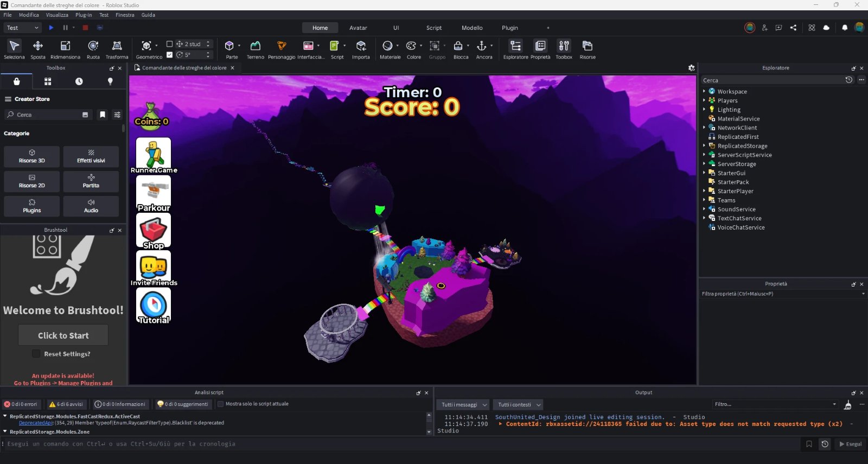The height and width of the screenshot is (464, 868).
Task: Pick the Ruota rotate tool
Action: click(93, 49)
